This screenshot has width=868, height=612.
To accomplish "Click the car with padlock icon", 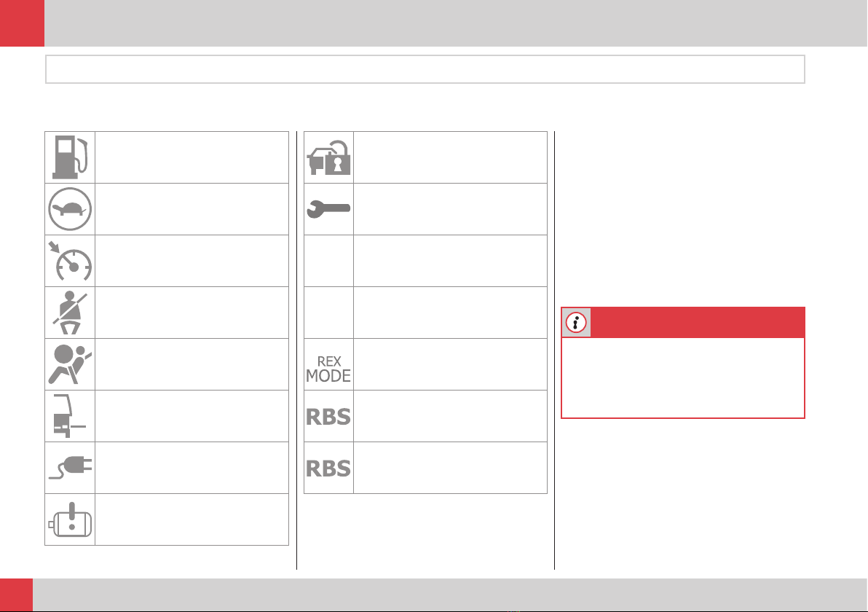I will tap(329, 158).
